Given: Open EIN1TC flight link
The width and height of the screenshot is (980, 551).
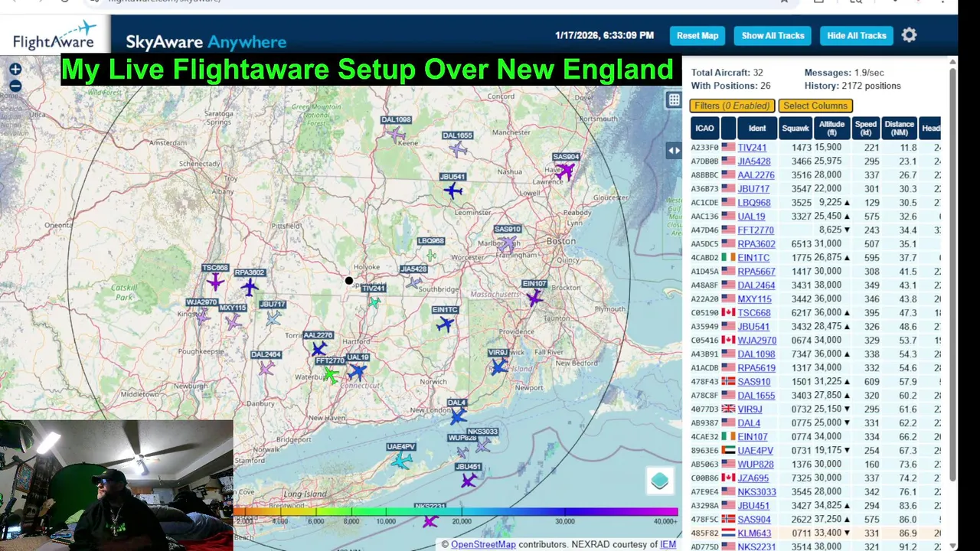Looking at the screenshot, I should [x=753, y=258].
